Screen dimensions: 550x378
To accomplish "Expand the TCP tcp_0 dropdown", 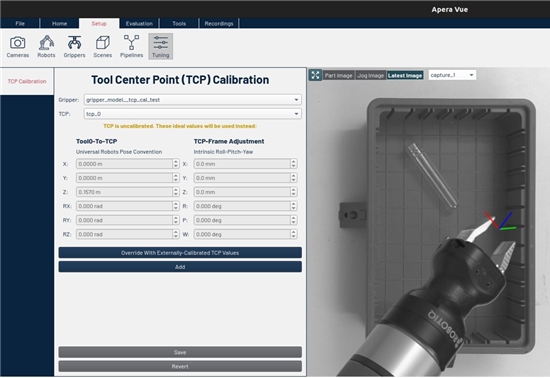I will point(193,114).
